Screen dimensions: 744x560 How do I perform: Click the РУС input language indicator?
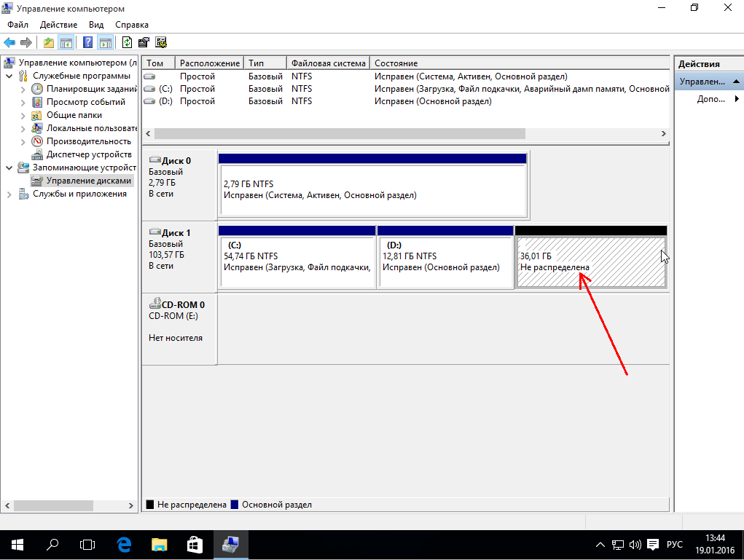click(675, 545)
